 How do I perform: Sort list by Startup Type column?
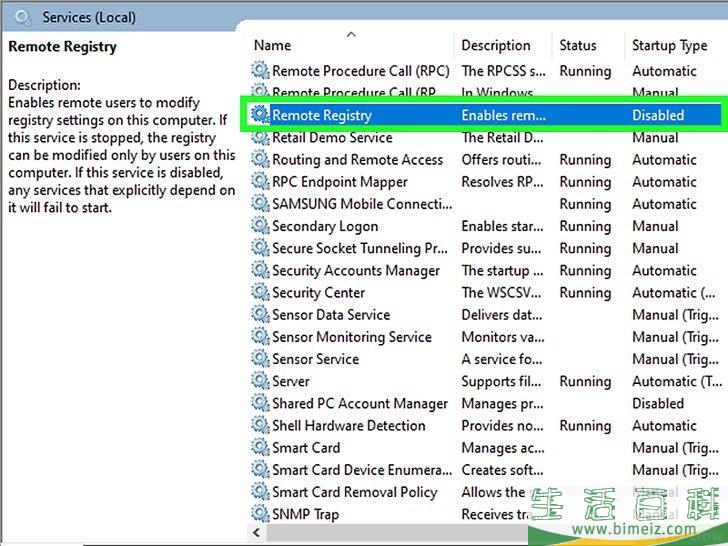(x=669, y=45)
